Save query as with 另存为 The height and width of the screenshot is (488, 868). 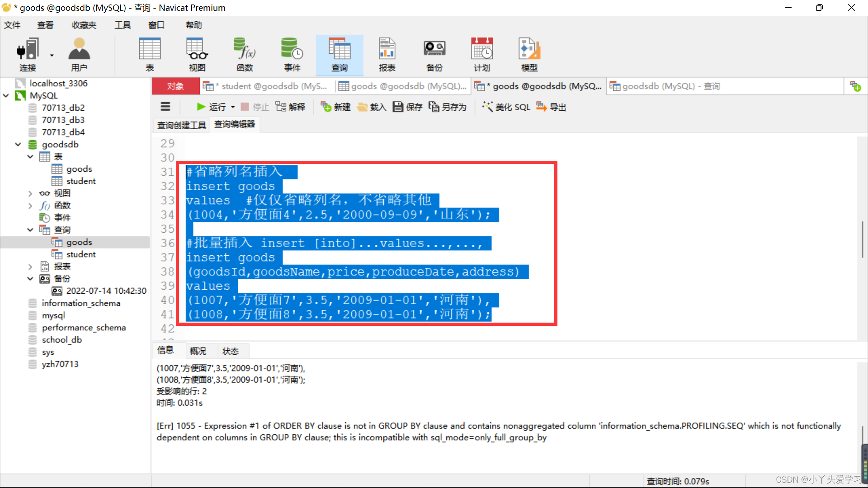(x=448, y=107)
